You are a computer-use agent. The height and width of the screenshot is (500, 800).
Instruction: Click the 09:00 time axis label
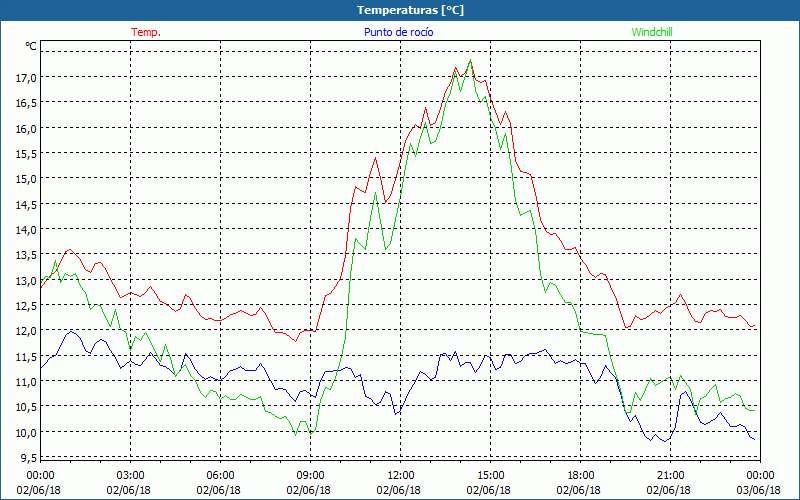[x=309, y=476]
